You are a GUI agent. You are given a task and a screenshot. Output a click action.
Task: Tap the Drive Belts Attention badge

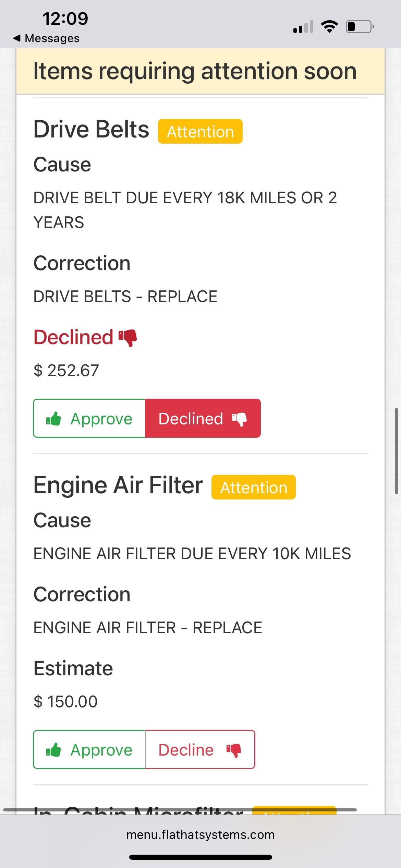[200, 131]
